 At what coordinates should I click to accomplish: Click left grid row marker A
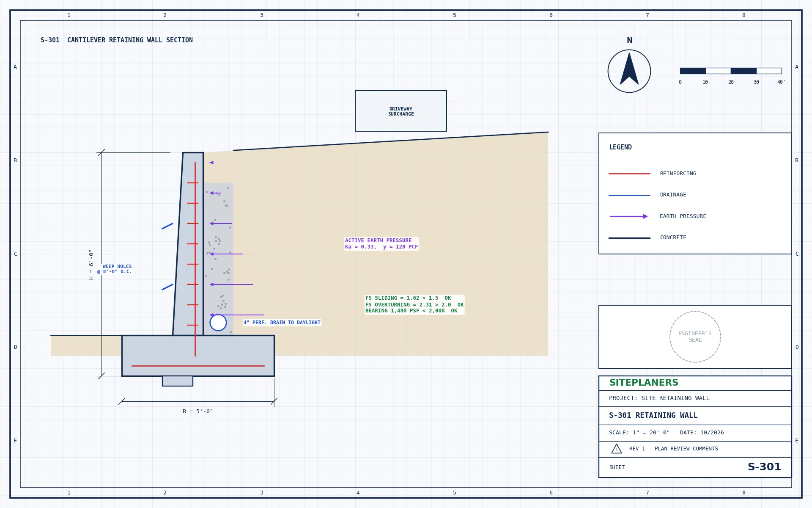[x=15, y=67]
